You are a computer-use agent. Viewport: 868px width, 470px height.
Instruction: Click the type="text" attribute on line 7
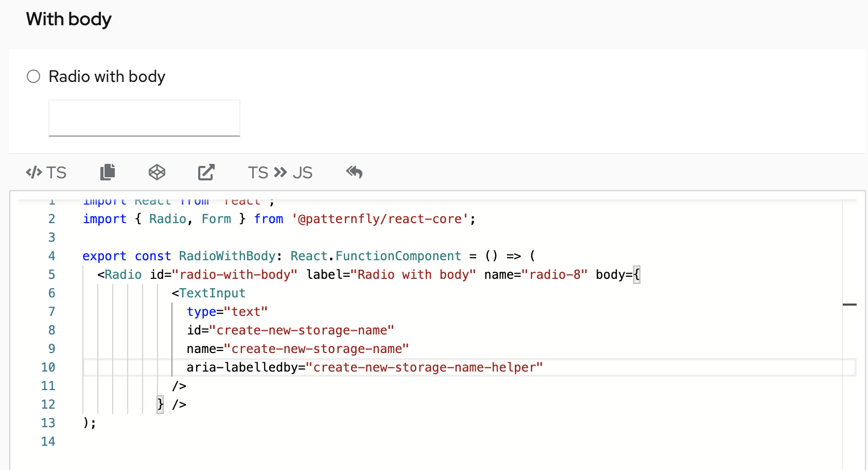point(227,312)
